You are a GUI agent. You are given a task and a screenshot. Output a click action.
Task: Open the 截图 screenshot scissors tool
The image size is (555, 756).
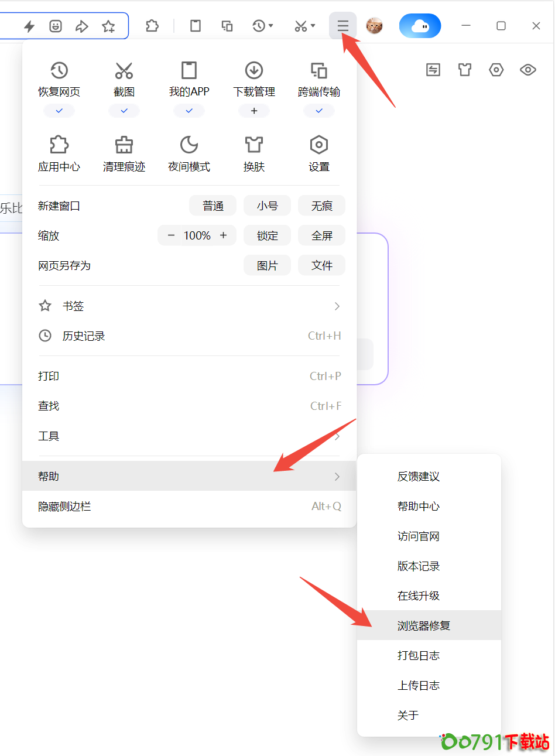pyautogui.click(x=124, y=71)
